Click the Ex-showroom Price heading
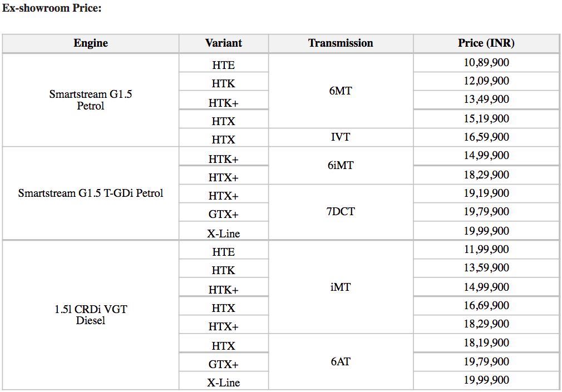 click(x=52, y=8)
